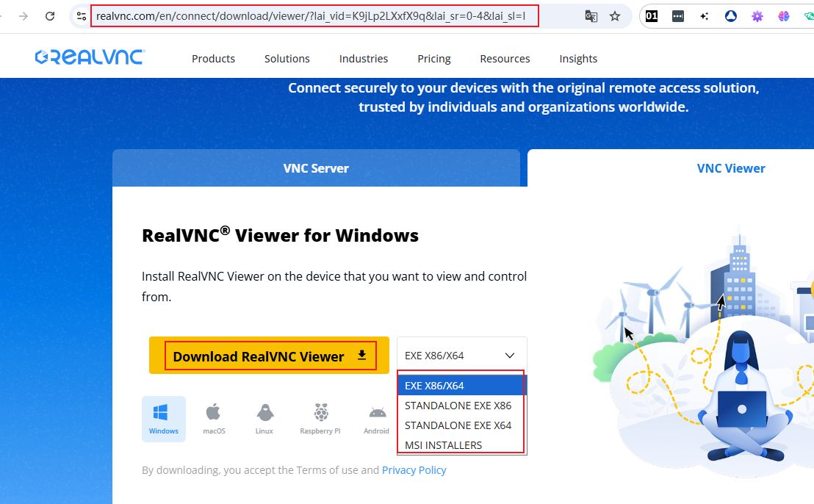Select the EXE X86/X64 option in the list

[x=461, y=386]
